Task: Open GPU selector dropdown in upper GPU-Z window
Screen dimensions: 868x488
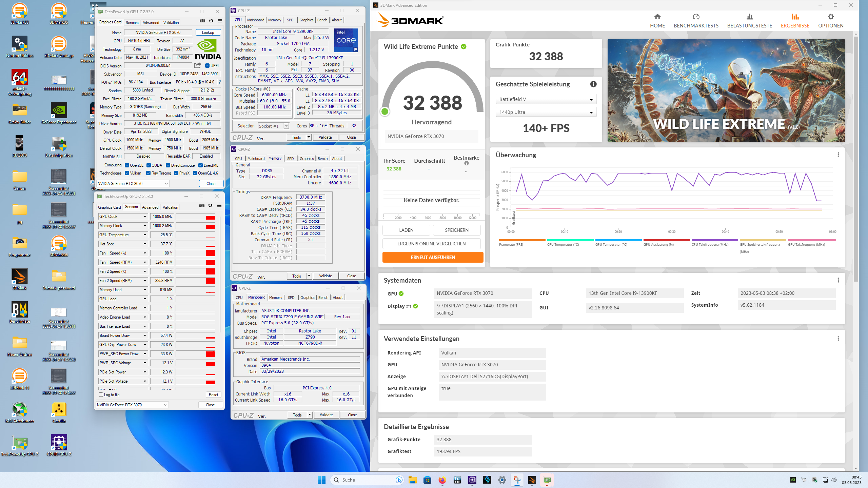Action: [x=133, y=184]
